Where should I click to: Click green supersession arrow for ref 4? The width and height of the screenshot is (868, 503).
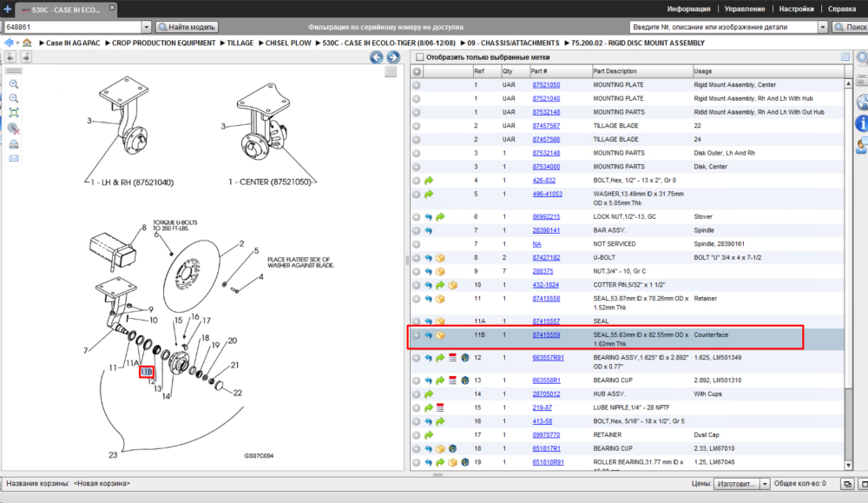[x=429, y=181]
